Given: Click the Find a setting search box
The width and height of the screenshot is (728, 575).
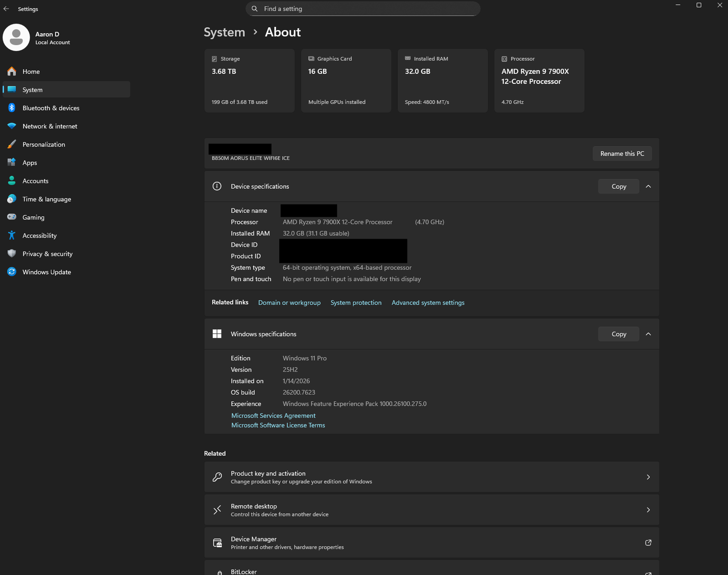Looking at the screenshot, I should 363,9.
